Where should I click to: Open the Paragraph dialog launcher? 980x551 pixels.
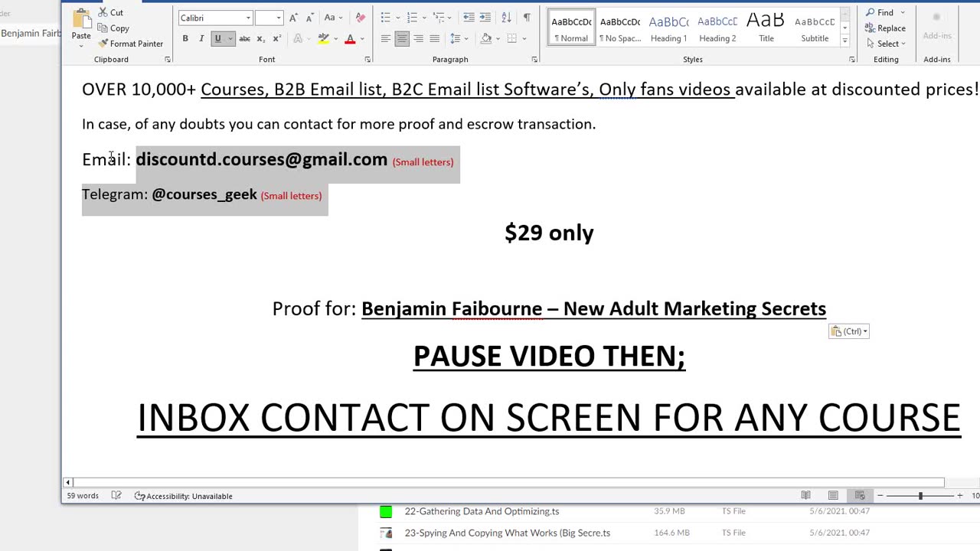pyautogui.click(x=534, y=59)
